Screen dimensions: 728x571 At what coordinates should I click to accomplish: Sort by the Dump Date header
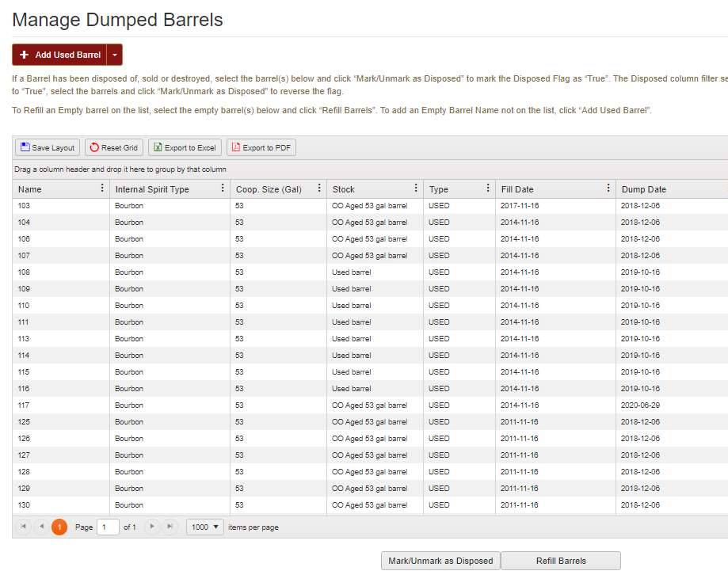(644, 189)
